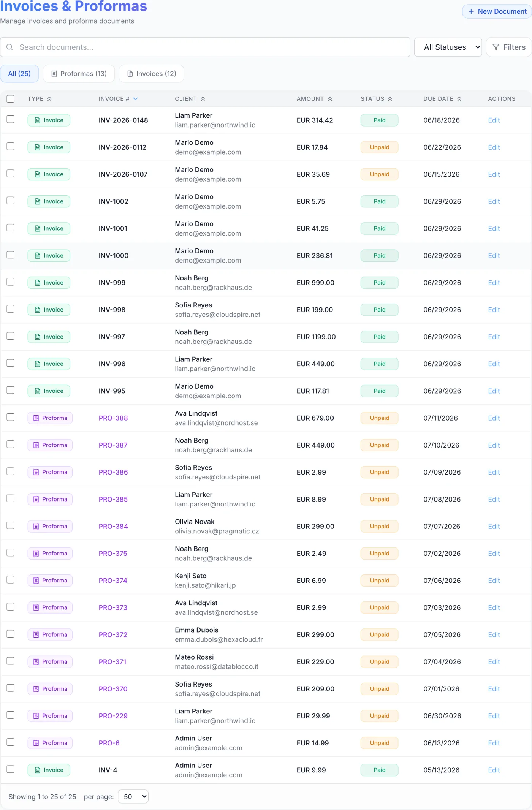Click the Invoices tab document icon
The width and height of the screenshot is (532, 810).
pos(130,74)
